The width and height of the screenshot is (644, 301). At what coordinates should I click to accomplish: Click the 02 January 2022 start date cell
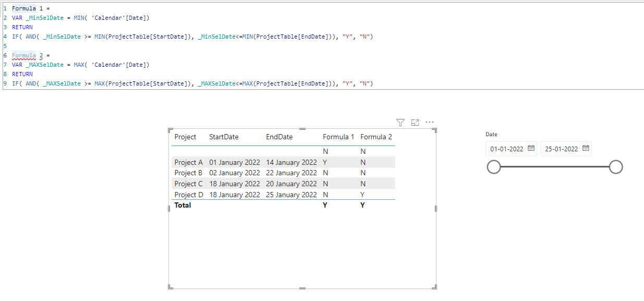point(234,173)
